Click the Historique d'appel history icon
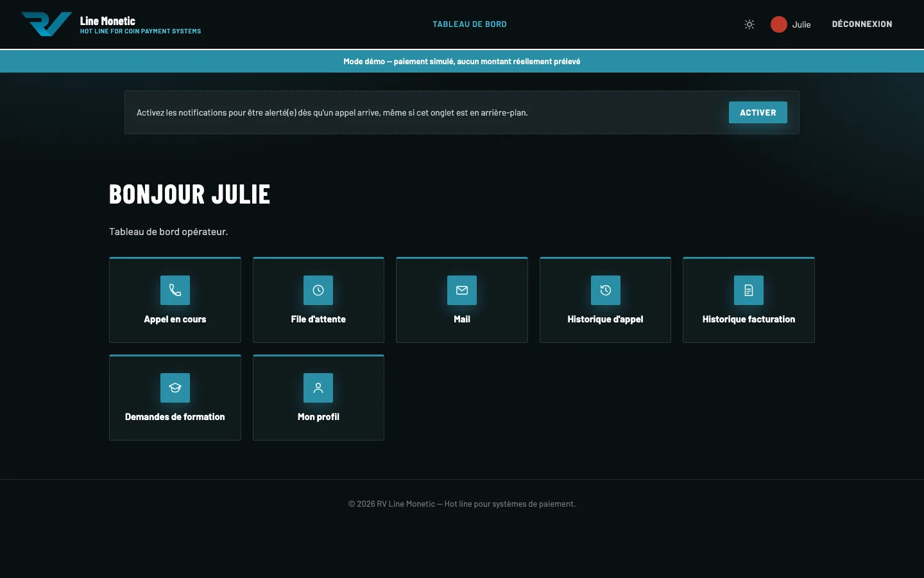This screenshot has width=924, height=578. pyautogui.click(x=606, y=290)
